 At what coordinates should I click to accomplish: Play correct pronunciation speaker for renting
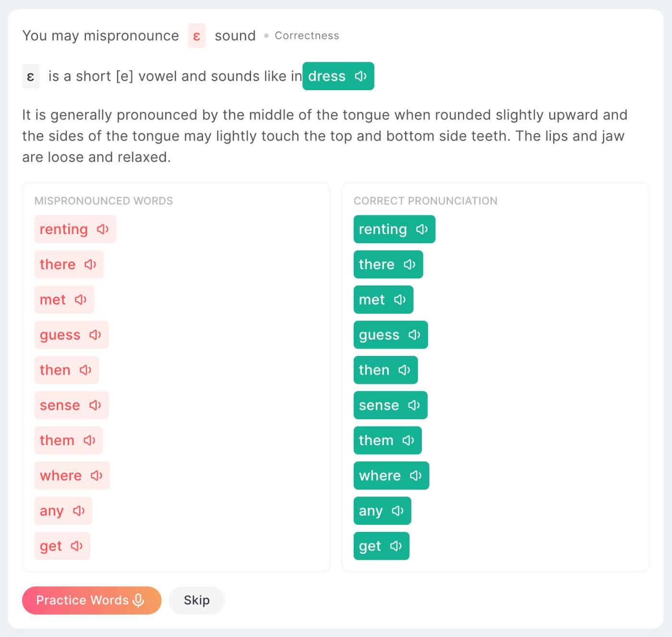pos(421,229)
